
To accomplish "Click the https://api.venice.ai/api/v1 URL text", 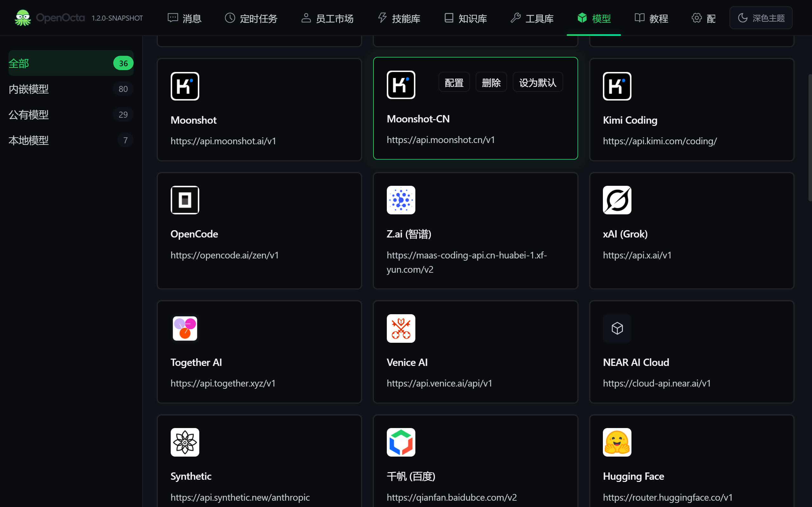I will click(x=439, y=383).
